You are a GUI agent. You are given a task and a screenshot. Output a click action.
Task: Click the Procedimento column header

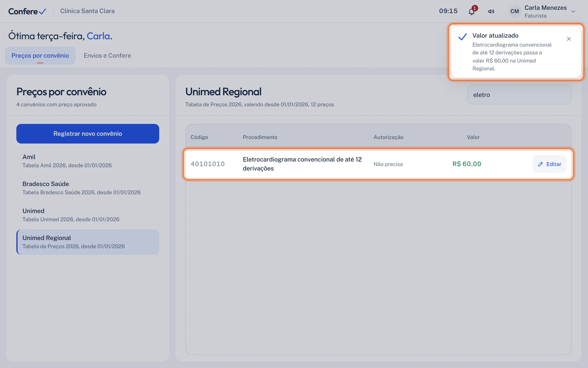click(x=260, y=137)
